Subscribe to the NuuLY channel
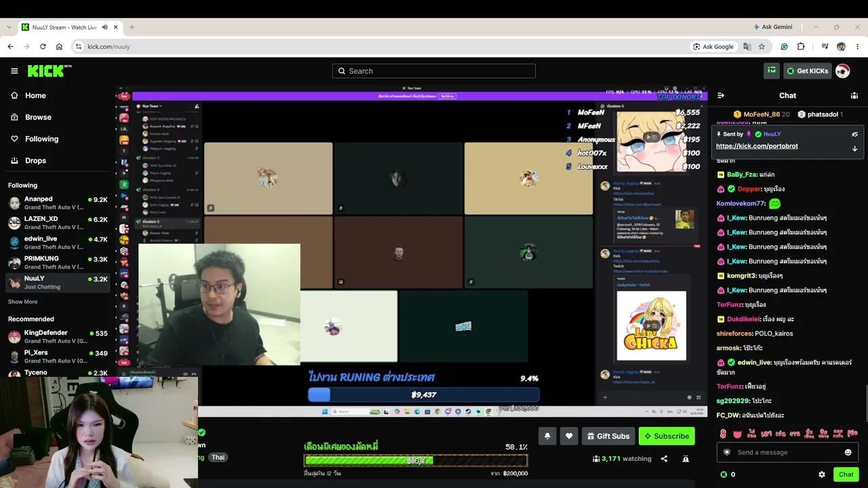The image size is (868, 488). coord(667,436)
